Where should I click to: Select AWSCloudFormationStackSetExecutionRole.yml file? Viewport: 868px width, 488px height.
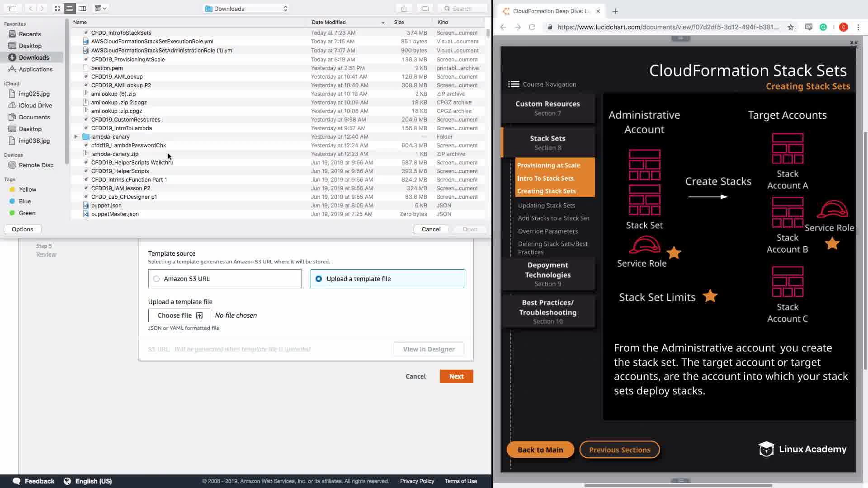pos(152,41)
